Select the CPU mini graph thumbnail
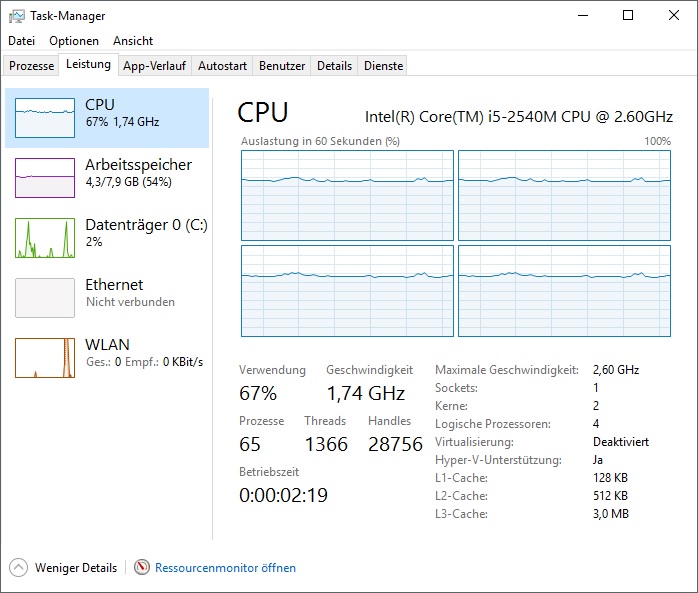This screenshot has width=698, height=593. 45,118
